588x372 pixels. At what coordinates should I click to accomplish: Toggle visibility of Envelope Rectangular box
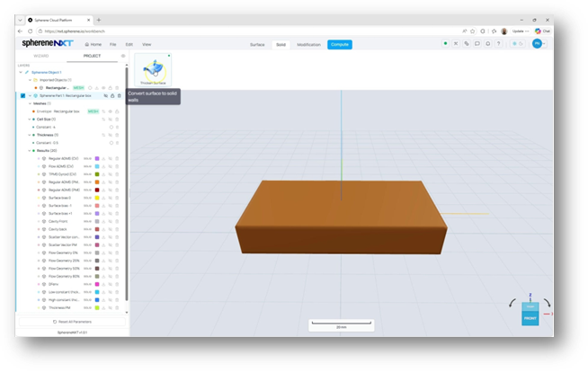pos(111,111)
